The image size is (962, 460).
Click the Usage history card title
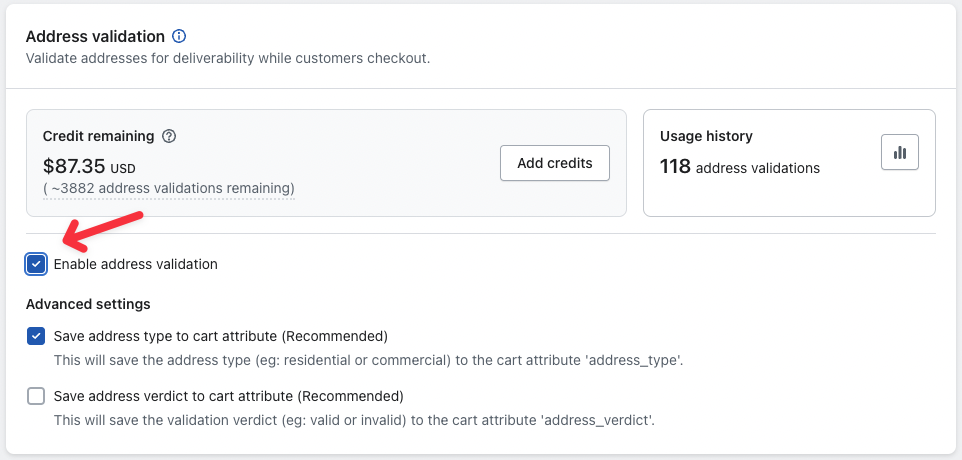[x=706, y=136]
